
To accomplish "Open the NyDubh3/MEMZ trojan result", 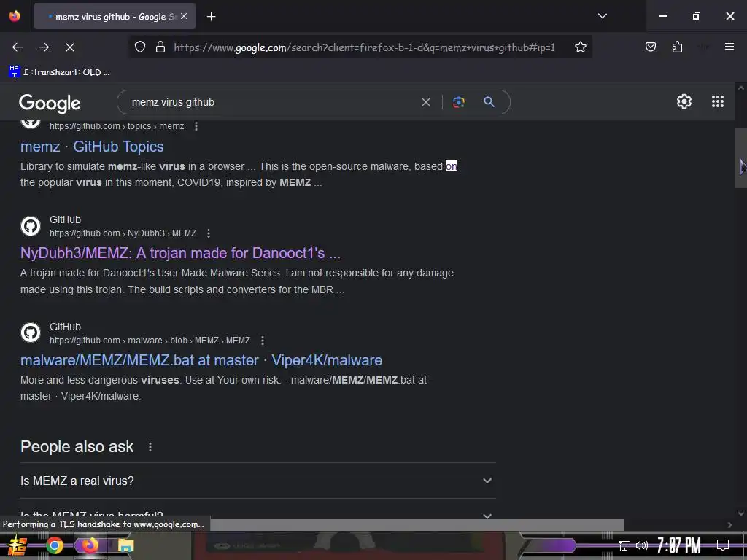I will [x=180, y=253].
